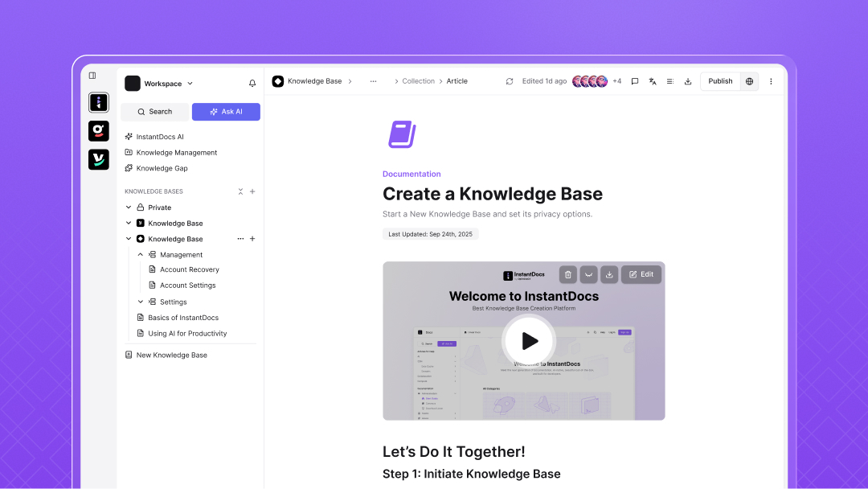
Task: Click New Knowledge Base
Action: coord(166,355)
